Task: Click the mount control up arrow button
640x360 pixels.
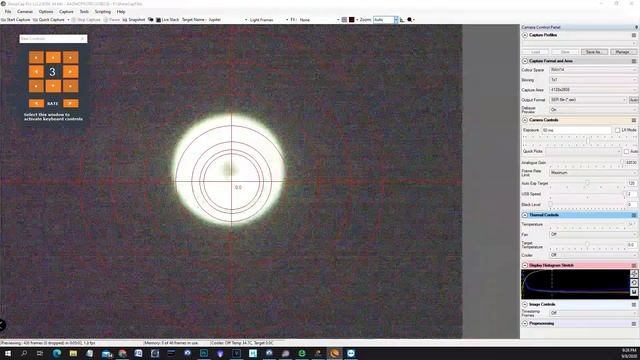Action: coord(53,58)
